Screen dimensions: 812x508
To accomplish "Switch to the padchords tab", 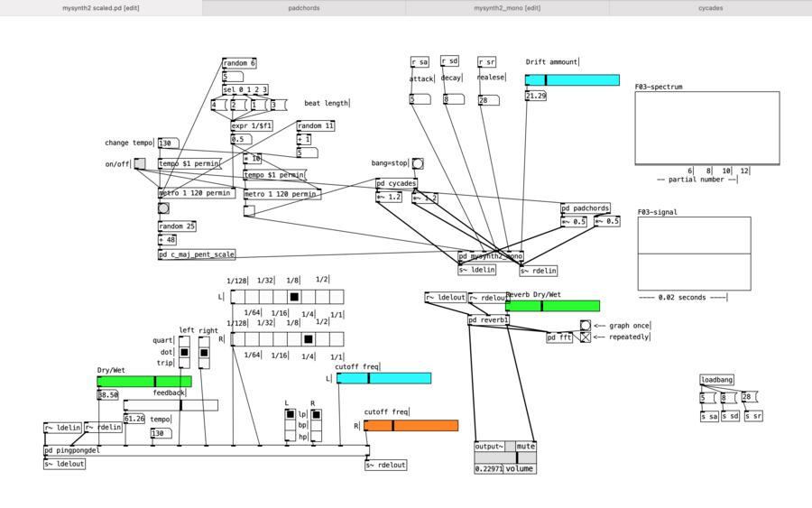I will pyautogui.click(x=304, y=7).
